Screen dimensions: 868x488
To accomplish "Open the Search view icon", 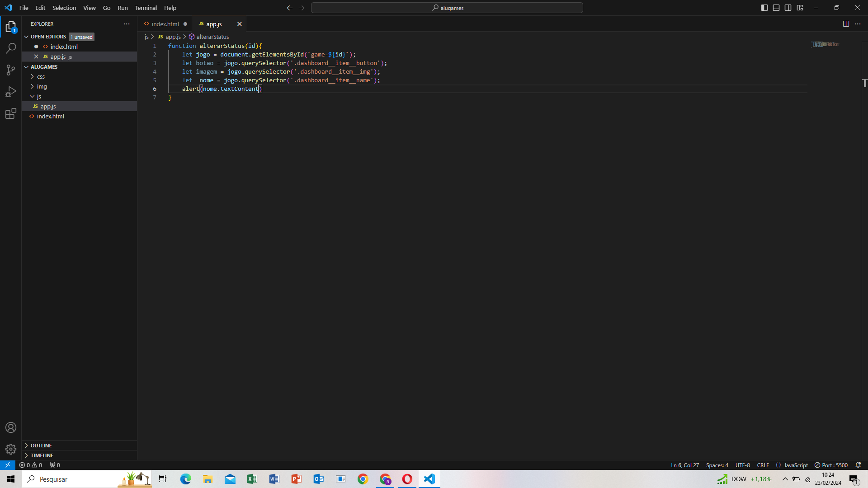I will click(x=11, y=48).
